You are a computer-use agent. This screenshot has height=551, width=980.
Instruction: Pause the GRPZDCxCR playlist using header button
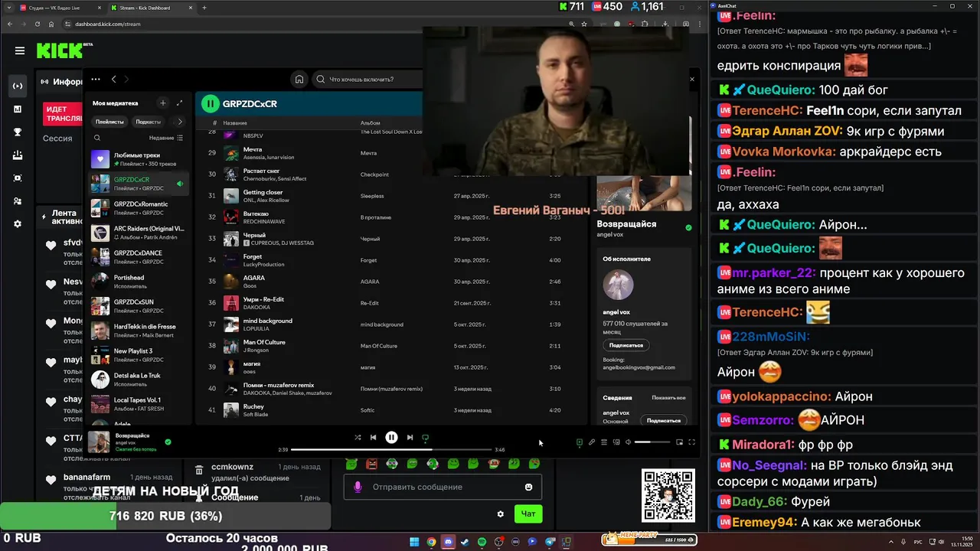(x=210, y=103)
